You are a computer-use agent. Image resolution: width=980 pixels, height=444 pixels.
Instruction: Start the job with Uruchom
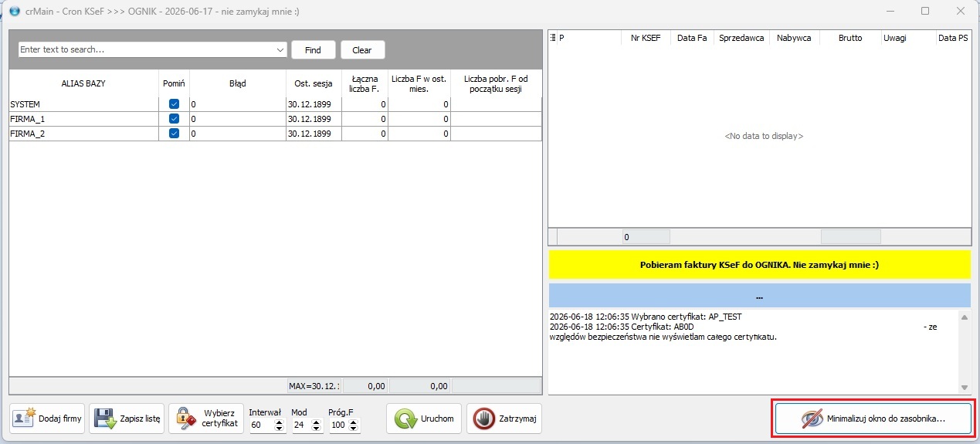(424, 419)
